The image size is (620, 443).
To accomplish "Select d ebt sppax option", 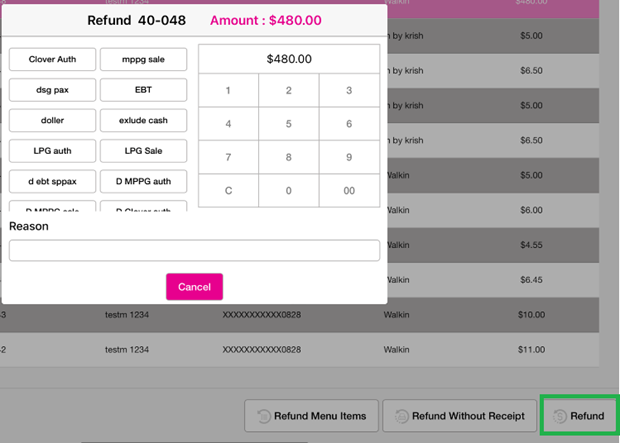I will click(52, 182).
